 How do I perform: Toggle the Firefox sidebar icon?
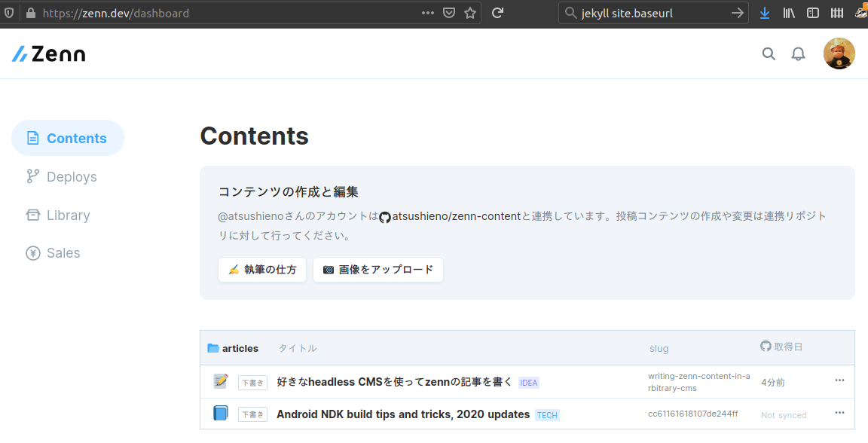click(x=813, y=13)
